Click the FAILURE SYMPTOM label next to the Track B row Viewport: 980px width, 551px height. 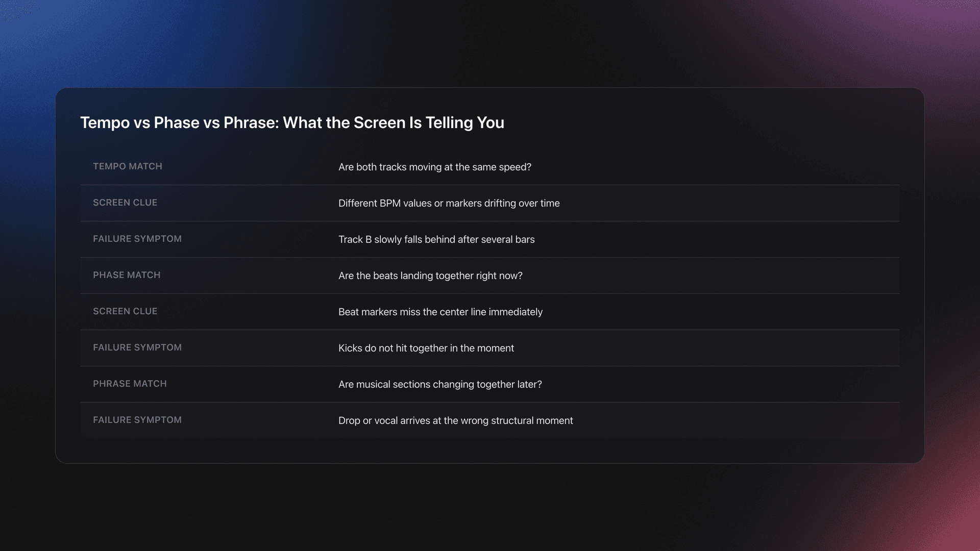pos(137,239)
